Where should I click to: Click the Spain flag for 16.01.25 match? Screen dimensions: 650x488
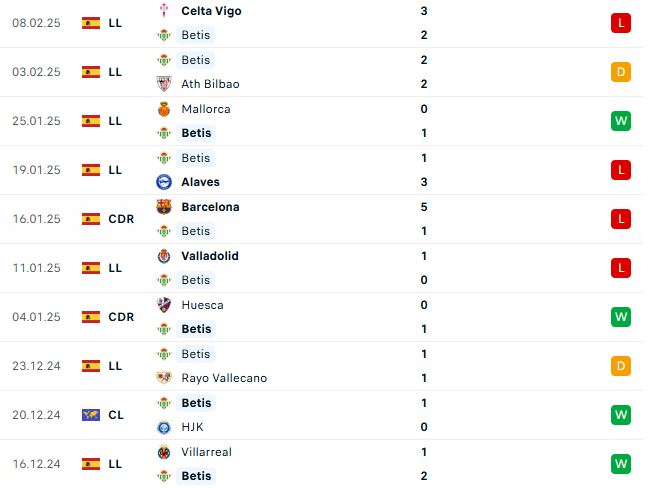click(91, 219)
